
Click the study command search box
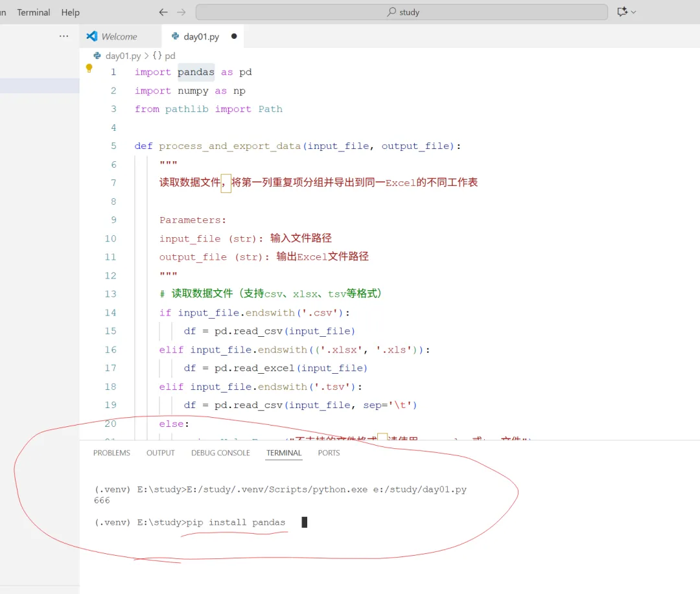tap(401, 12)
